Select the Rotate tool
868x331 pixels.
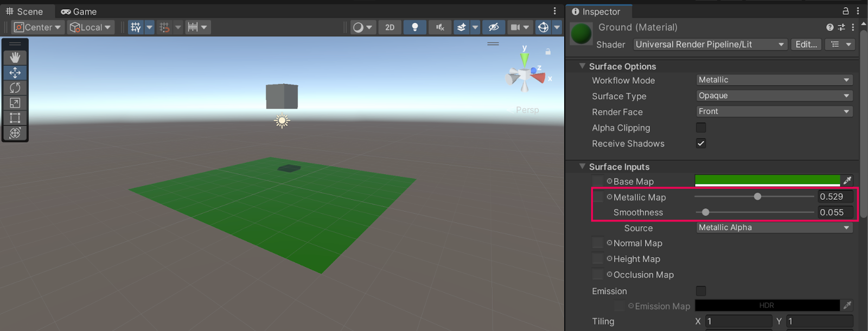(x=15, y=88)
